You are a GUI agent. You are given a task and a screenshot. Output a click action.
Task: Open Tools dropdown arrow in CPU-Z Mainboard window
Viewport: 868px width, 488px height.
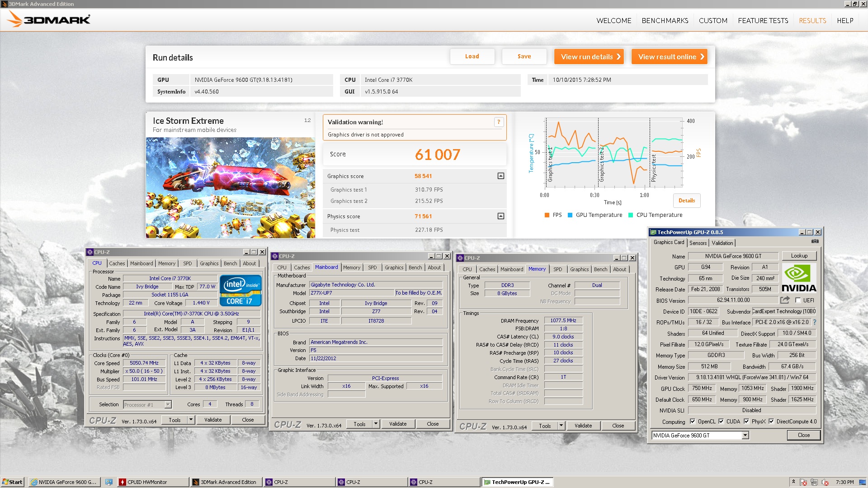(x=376, y=424)
